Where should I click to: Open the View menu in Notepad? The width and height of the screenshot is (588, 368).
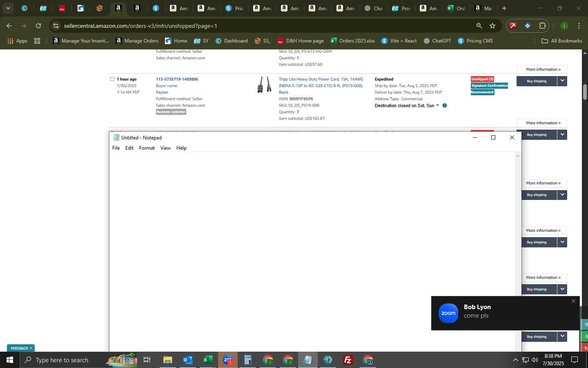pos(165,148)
